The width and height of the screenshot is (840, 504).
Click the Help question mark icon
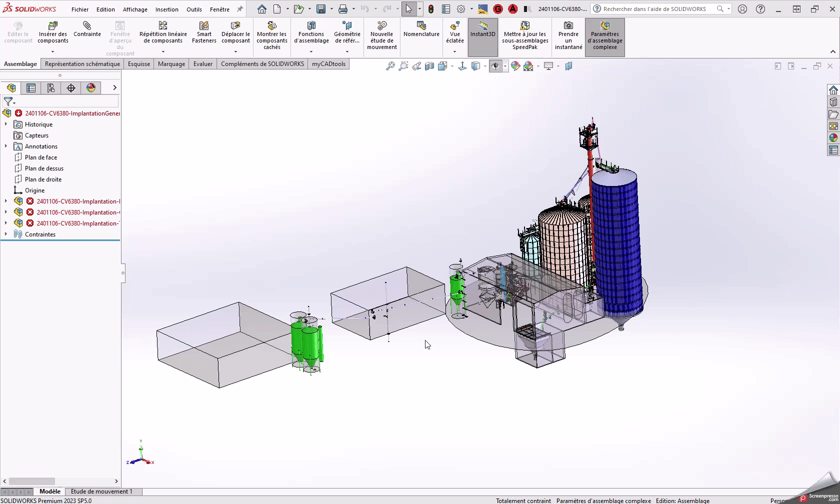[760, 9]
